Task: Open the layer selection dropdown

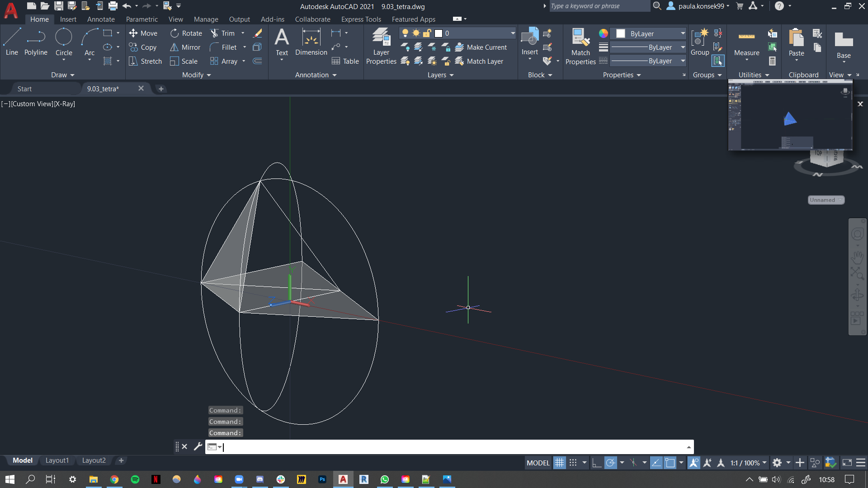Action: [512, 33]
